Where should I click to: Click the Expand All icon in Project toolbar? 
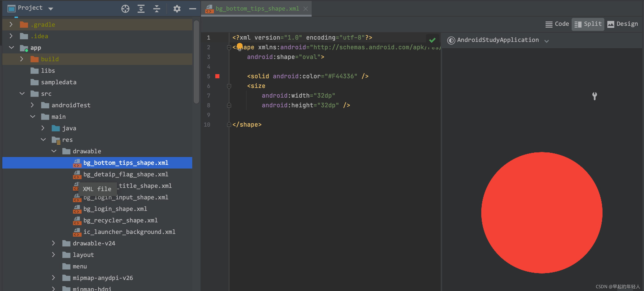coord(141,9)
